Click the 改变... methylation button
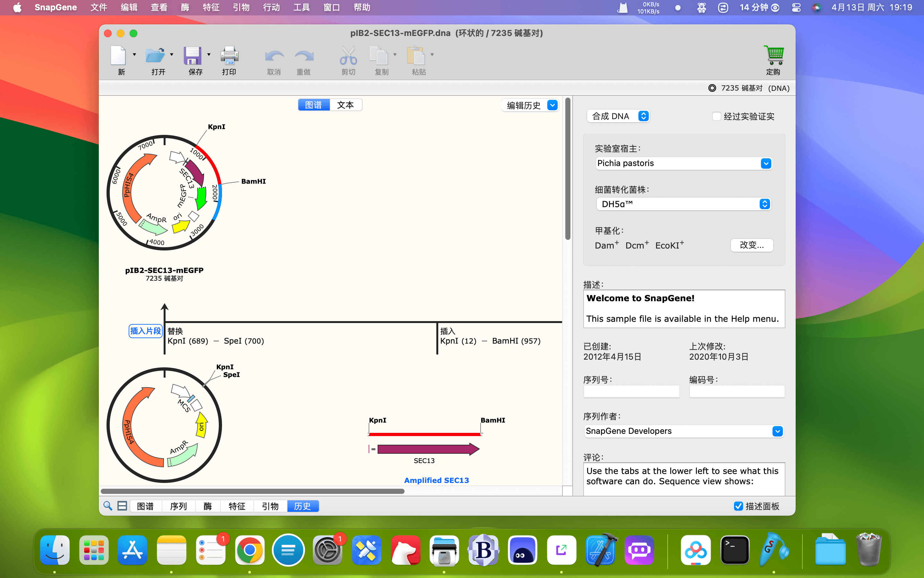The image size is (924, 578). click(752, 245)
